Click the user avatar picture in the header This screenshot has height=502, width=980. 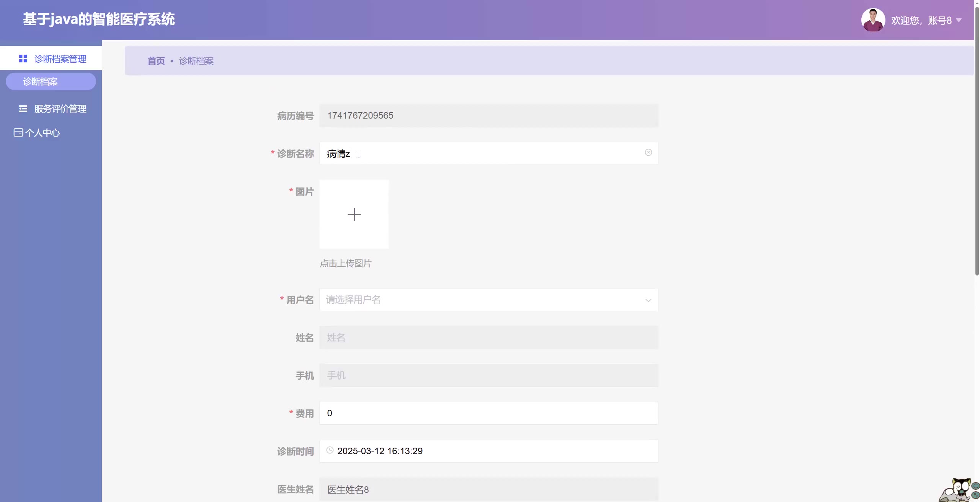[873, 20]
